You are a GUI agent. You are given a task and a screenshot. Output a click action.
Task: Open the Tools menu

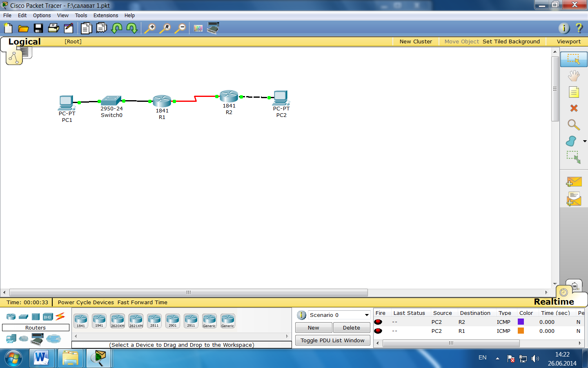point(81,16)
